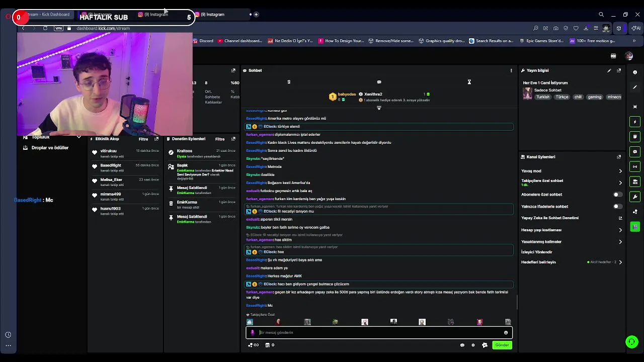Open the Discord bookmark
Viewport: 644px width, 362px height.
click(x=203, y=41)
